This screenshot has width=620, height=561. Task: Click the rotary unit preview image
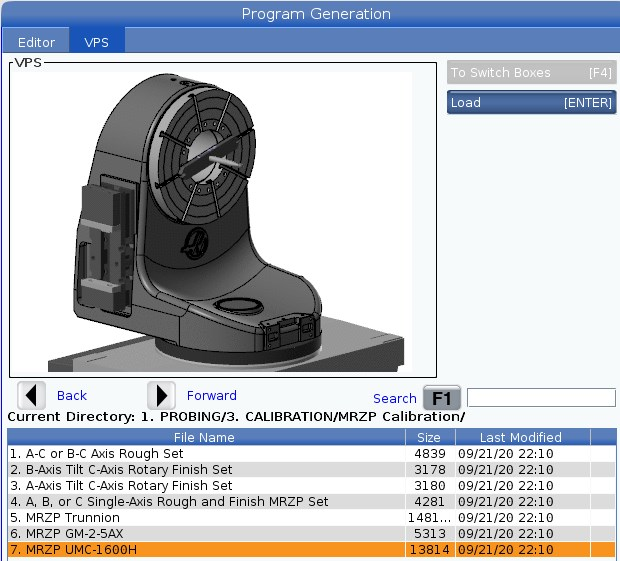pyautogui.click(x=223, y=221)
